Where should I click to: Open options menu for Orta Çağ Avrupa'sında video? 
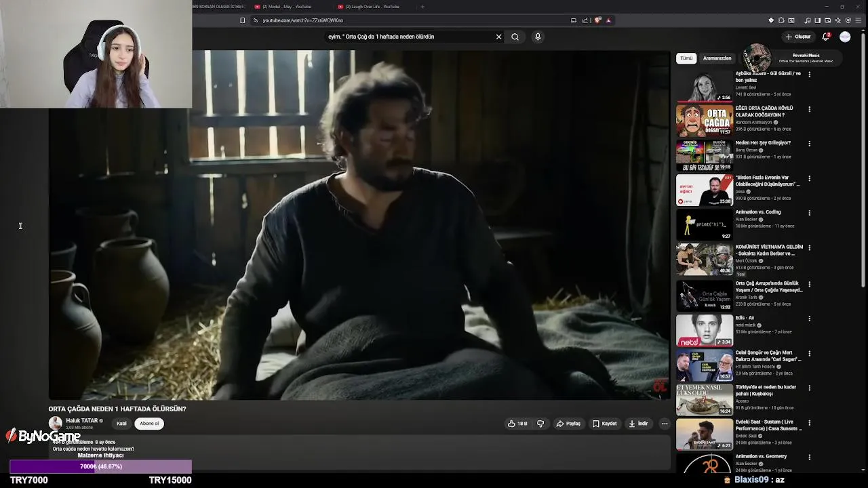(809, 284)
